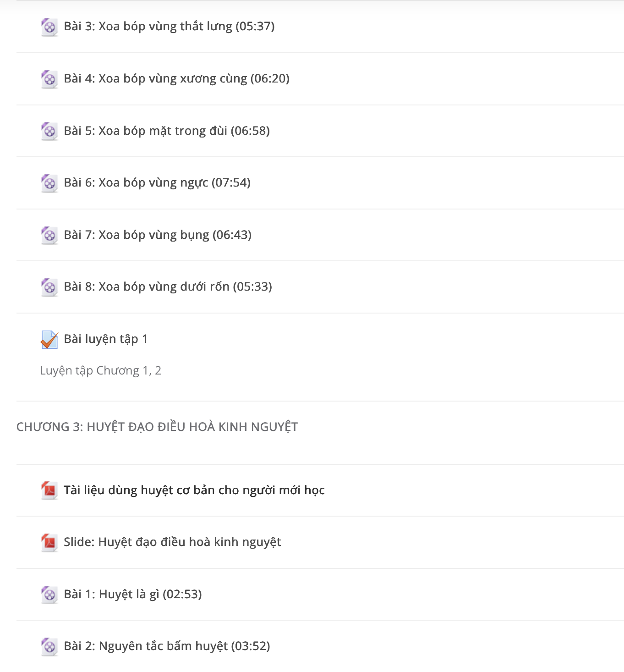This screenshot has height=672, width=624.
Task: Open Bài 2: Nguyên tắc bấm huyệt
Action: pos(167,646)
